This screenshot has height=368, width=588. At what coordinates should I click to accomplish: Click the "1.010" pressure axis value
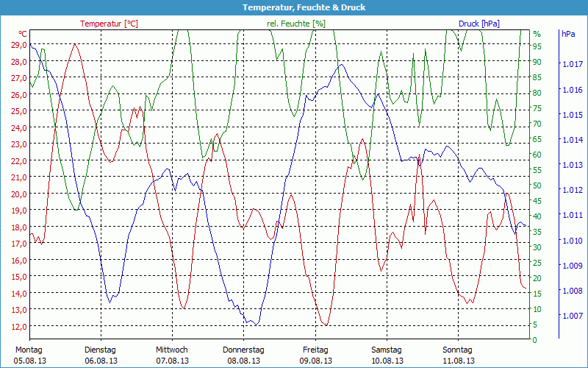tap(573, 241)
